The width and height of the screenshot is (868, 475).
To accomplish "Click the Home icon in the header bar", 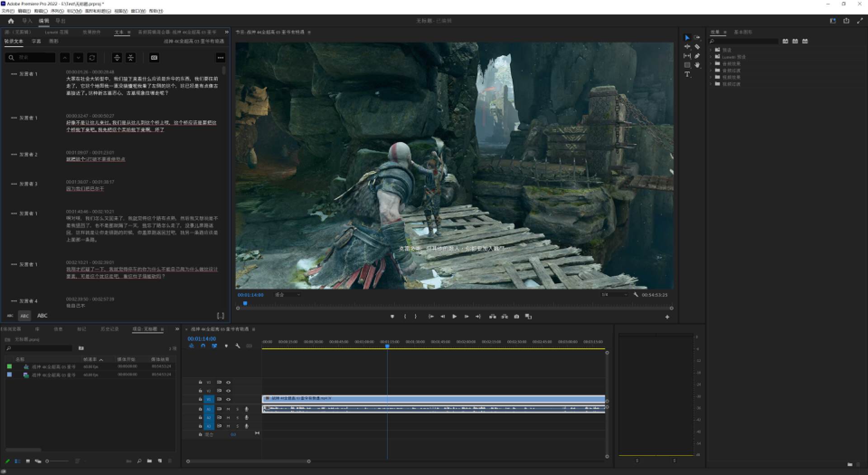I will click(11, 21).
